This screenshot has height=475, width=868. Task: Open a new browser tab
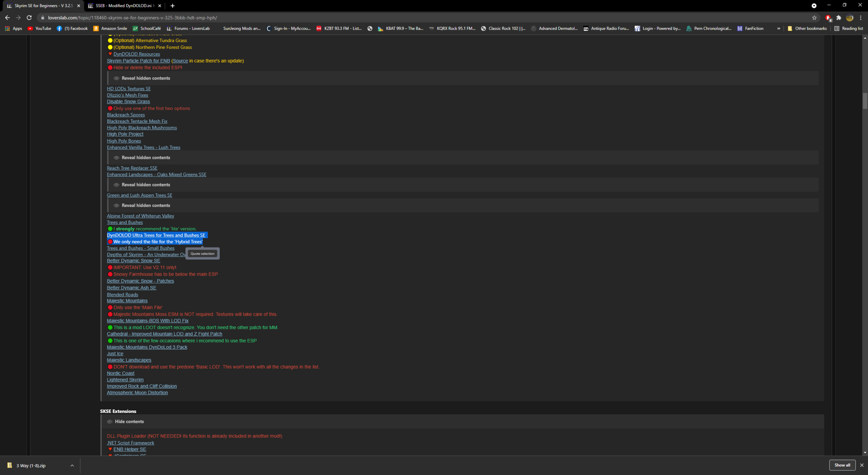pyautogui.click(x=172, y=6)
